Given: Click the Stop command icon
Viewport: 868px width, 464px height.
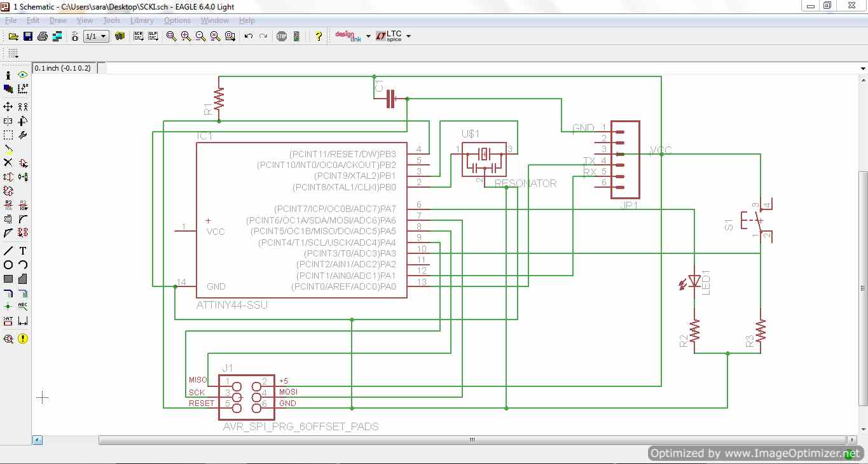Looking at the screenshot, I should click(x=282, y=36).
